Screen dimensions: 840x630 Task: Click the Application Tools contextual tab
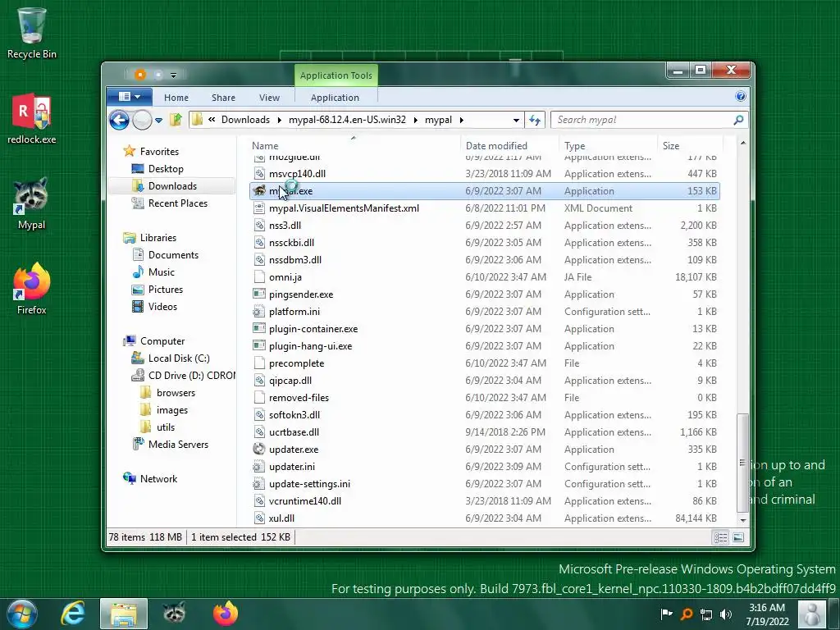(x=336, y=75)
